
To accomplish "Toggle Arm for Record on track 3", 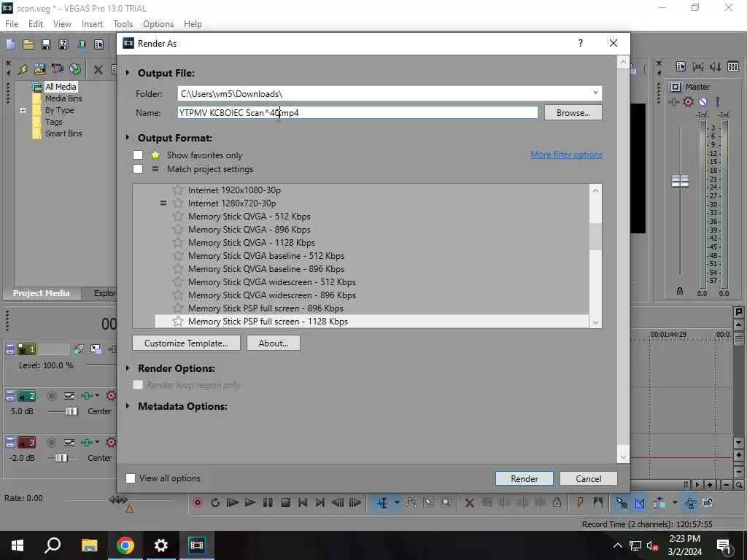I will [x=52, y=443].
